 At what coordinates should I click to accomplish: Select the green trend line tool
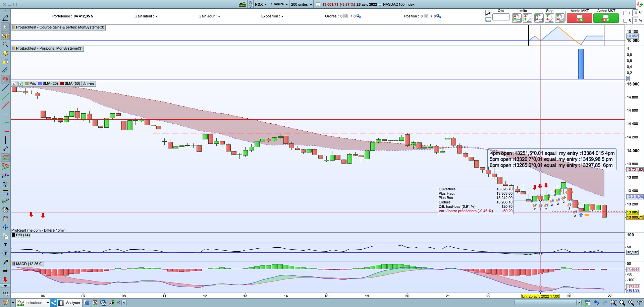[5, 97]
